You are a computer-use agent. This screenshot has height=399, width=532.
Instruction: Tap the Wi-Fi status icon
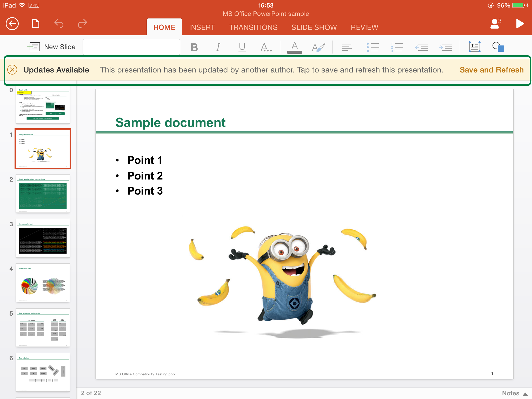pos(22,5)
